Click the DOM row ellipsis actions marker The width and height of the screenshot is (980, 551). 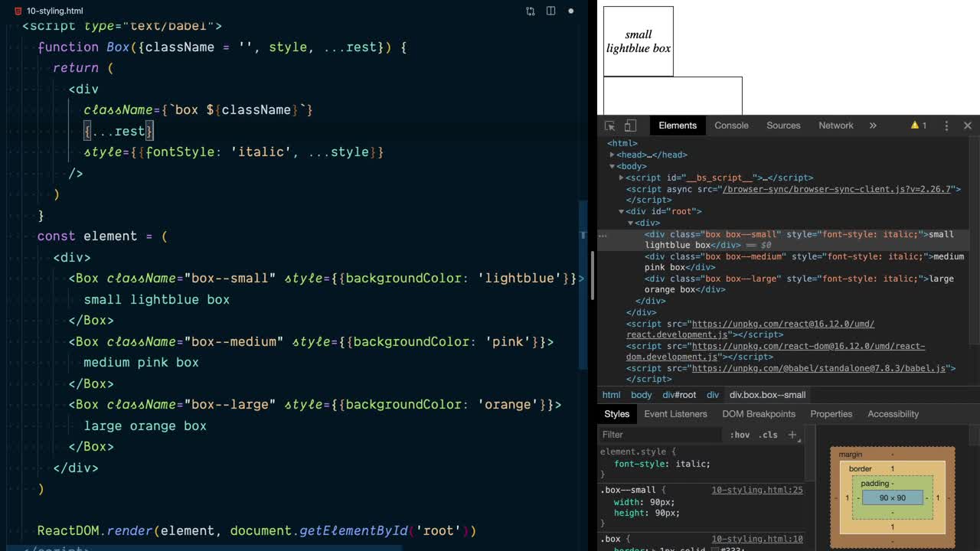pos(603,236)
